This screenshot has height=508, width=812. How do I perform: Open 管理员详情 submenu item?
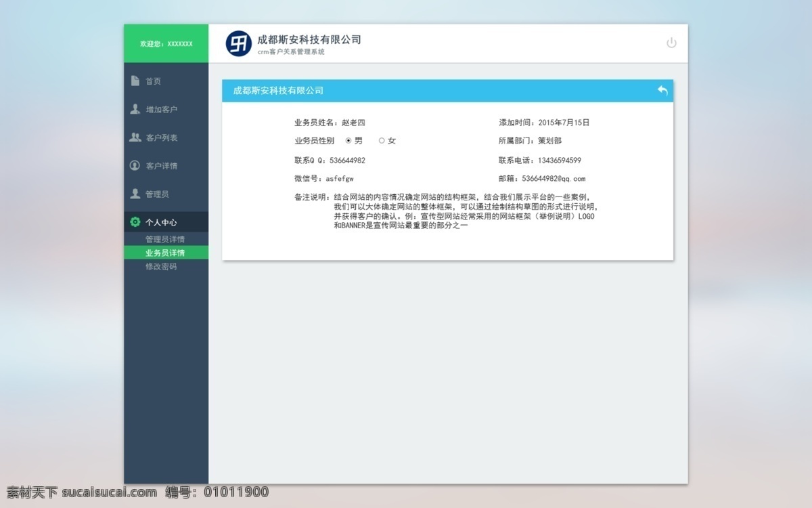pyautogui.click(x=165, y=239)
